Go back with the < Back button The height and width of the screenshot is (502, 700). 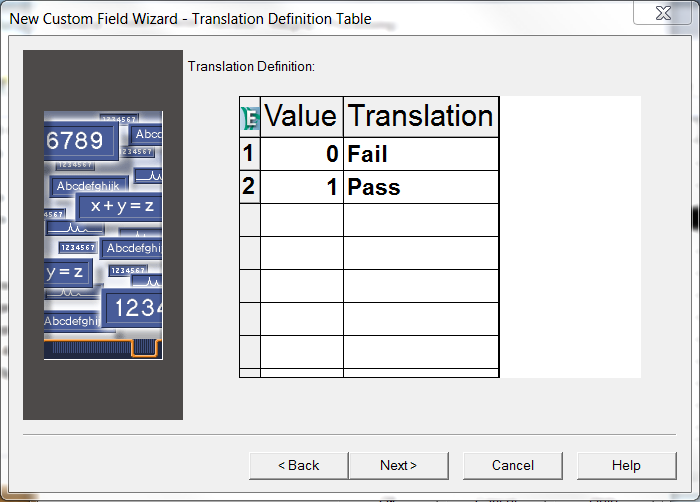299,466
